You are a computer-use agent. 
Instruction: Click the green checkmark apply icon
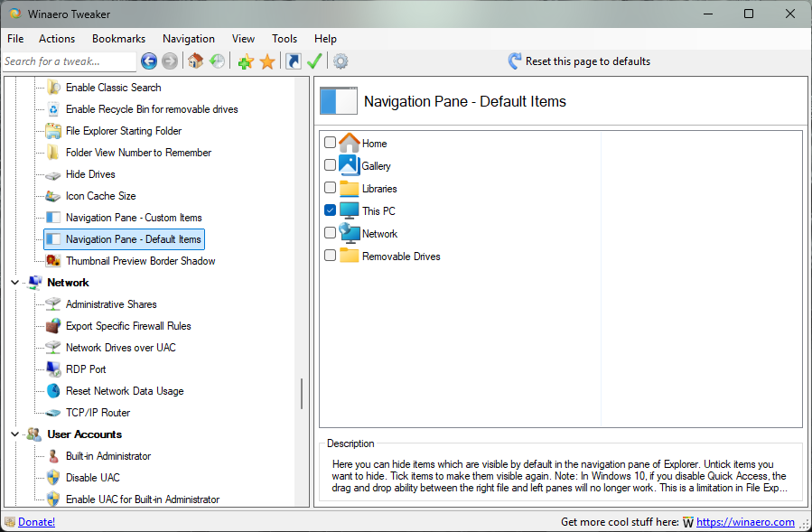tap(314, 61)
